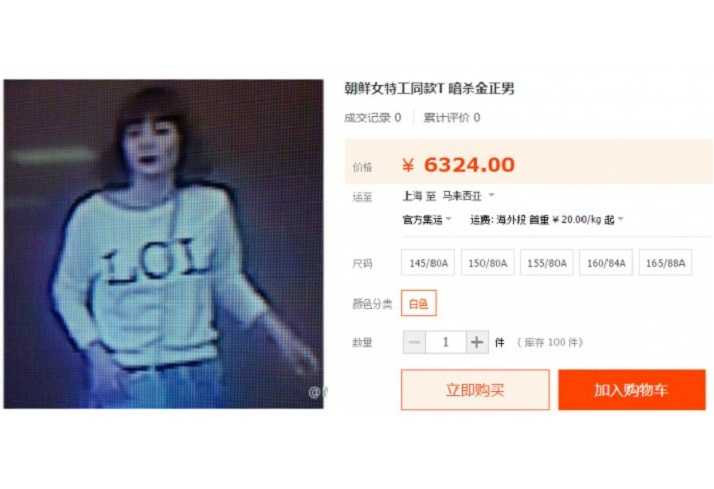Open the 成交记录 transaction records tab
714x489 pixels.
(372, 117)
